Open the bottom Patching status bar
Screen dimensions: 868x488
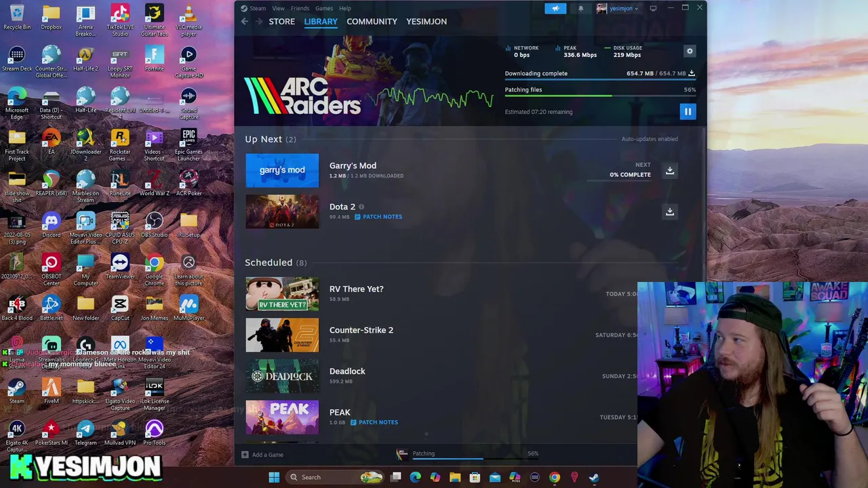[467, 454]
